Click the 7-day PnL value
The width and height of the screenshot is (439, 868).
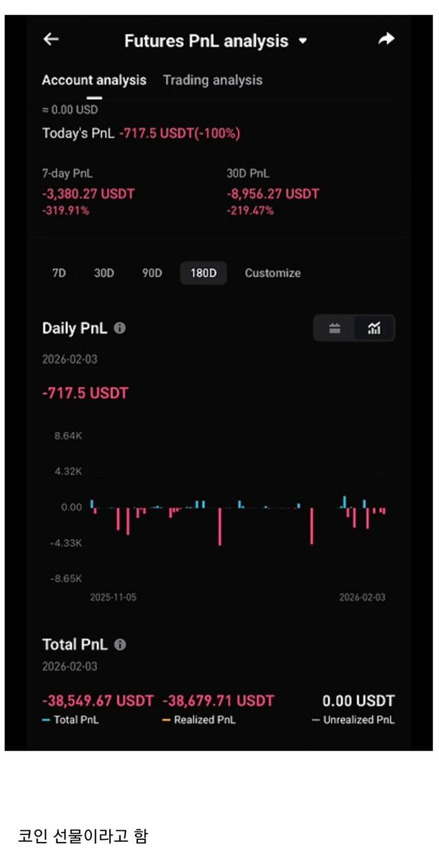(88, 194)
